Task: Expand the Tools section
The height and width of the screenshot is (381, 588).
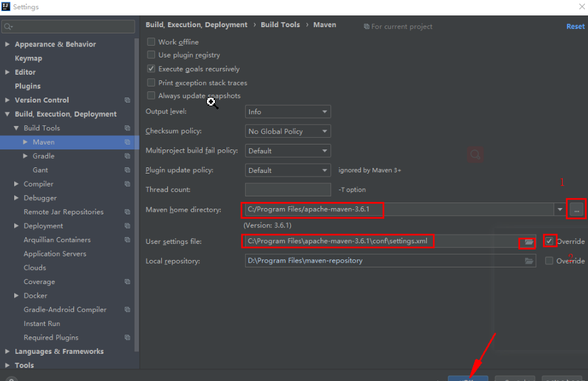Action: point(7,365)
